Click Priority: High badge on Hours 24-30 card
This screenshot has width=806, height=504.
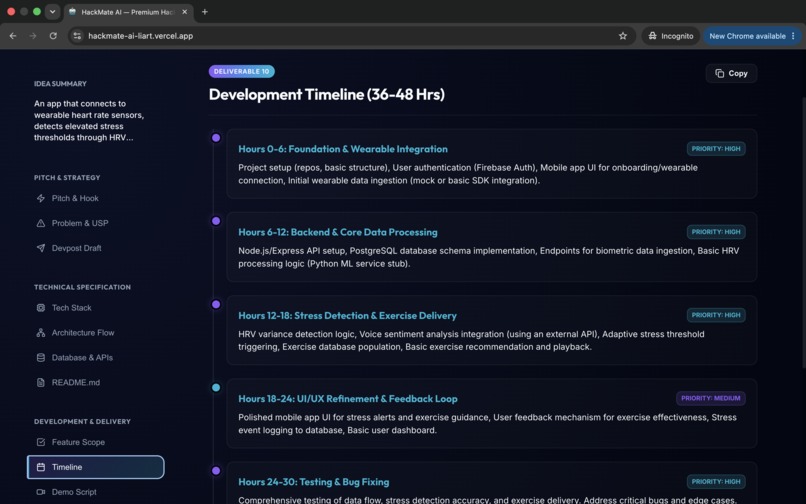pyautogui.click(x=716, y=481)
